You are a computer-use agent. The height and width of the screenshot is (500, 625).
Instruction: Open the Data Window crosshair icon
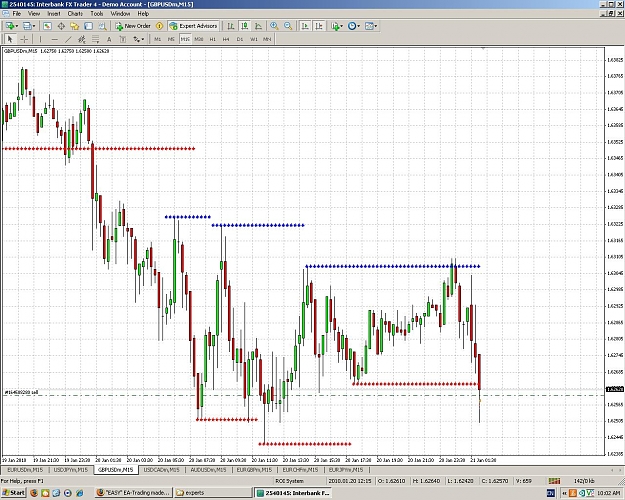[61, 26]
